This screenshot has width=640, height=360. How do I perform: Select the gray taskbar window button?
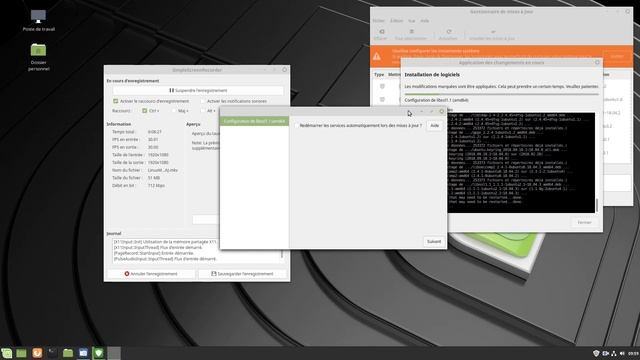pyautogui.click(x=114, y=353)
